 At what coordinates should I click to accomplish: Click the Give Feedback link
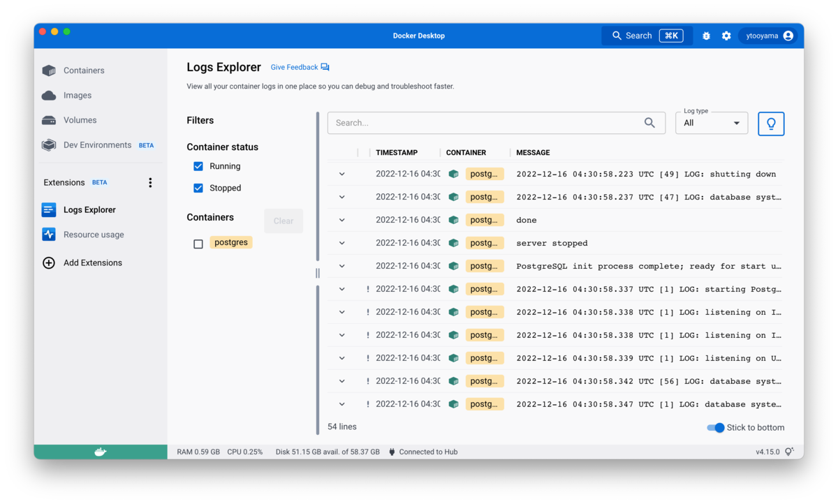[294, 67]
